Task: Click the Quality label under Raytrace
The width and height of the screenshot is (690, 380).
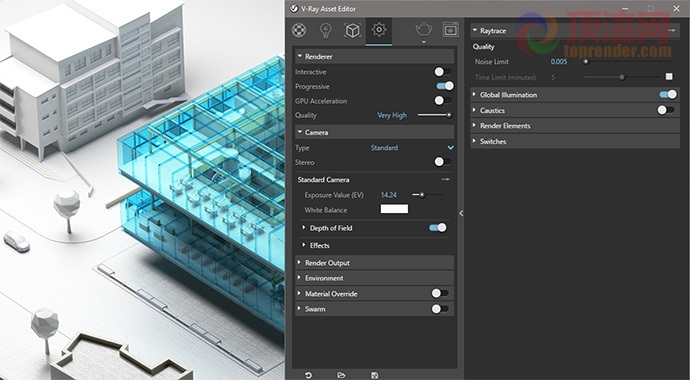Action: [484, 47]
